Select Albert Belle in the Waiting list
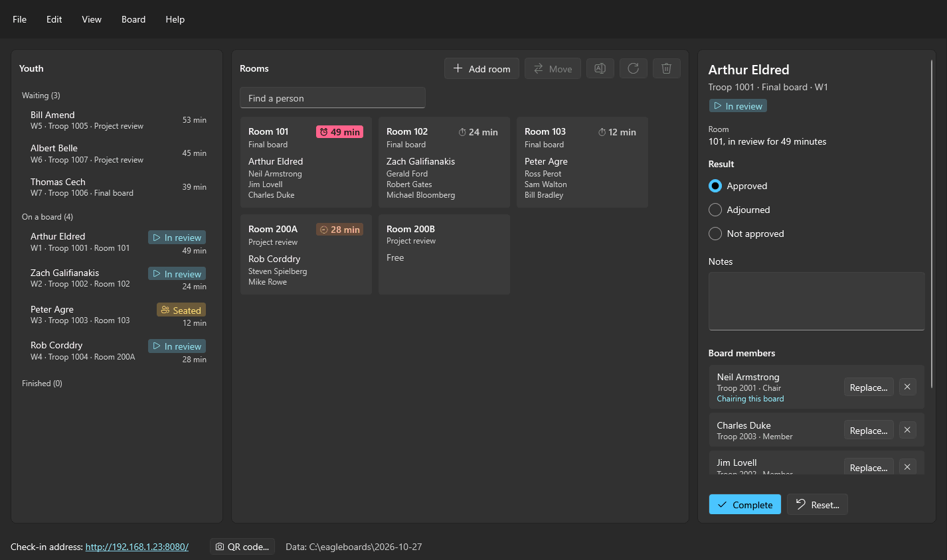Screen dimensions: 947x560 117,153
